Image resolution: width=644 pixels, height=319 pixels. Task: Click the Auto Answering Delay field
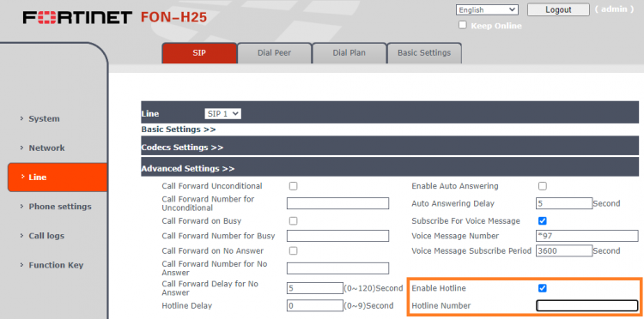pos(564,203)
